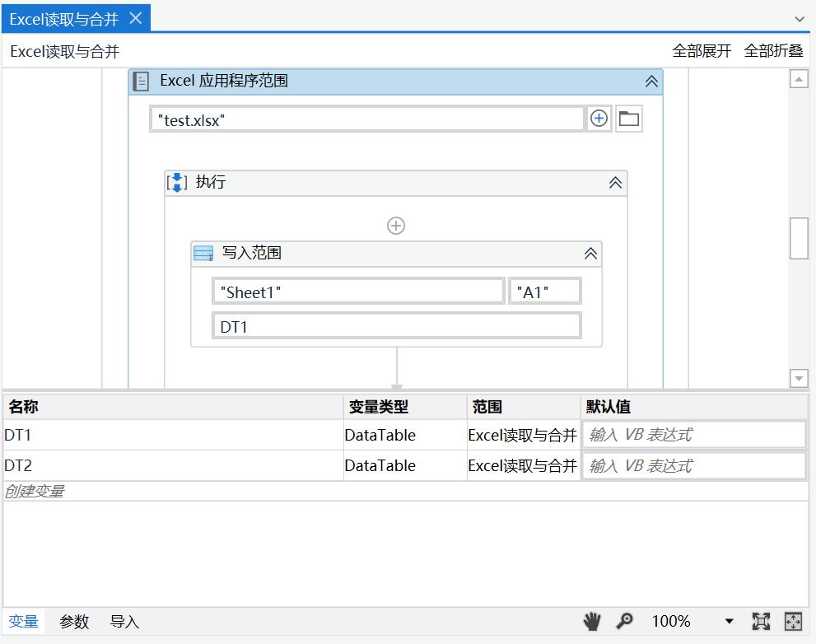Viewport: 816px width, 644px height.
Task: Click the reset zoom overview icon
Action: point(791,622)
